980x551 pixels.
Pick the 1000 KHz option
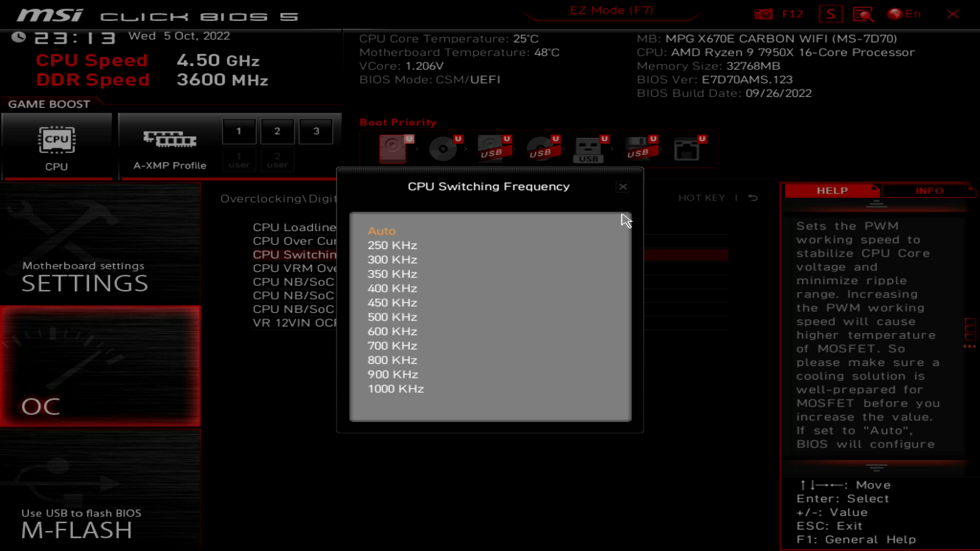396,389
